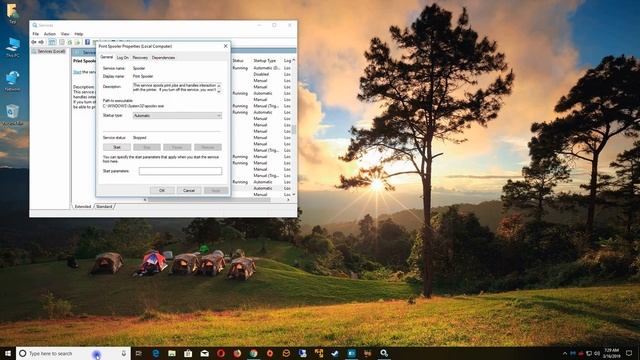Launch Microsoft Edge from the taskbar
640x360 pixels.
tap(156, 353)
